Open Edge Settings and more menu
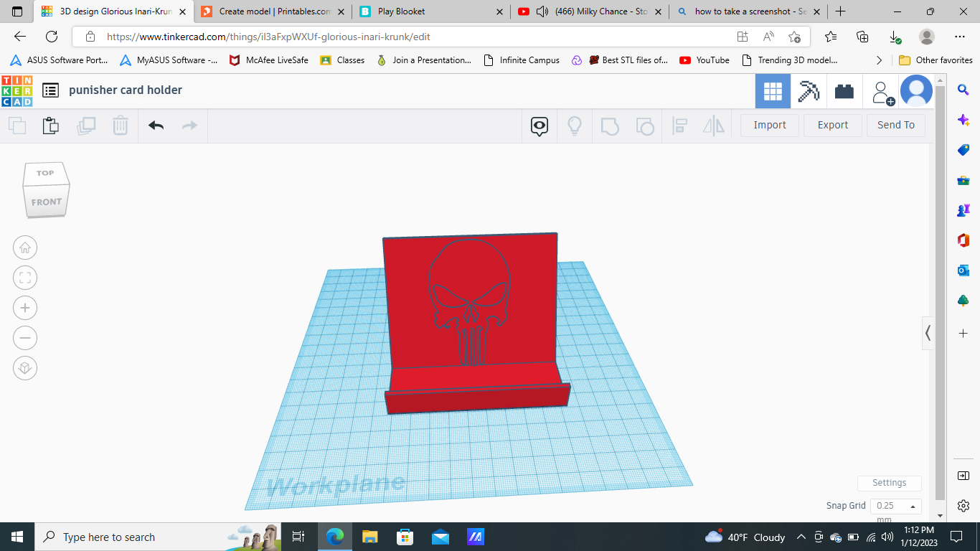The width and height of the screenshot is (980, 551). pyautogui.click(x=960, y=37)
